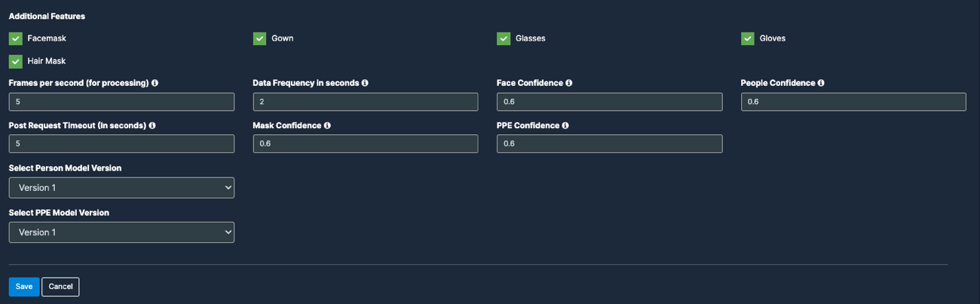This screenshot has height=304, width=980.
Task: Disable the Glasses feature checkbox
Action: 504,38
